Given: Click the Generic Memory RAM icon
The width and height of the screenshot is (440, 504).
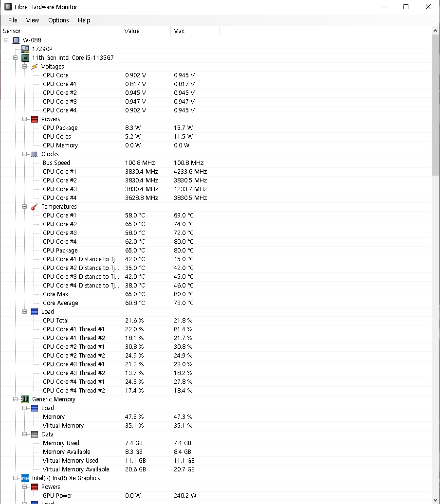Looking at the screenshot, I should pyautogui.click(x=25, y=399).
